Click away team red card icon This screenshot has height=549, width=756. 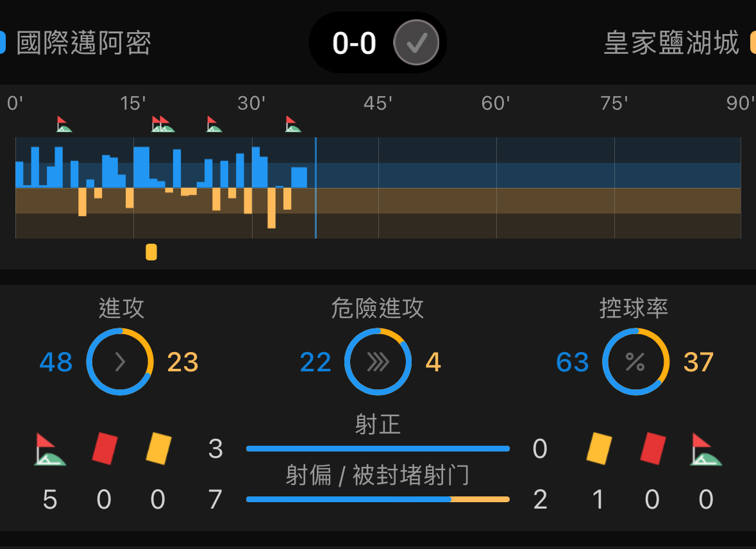(653, 449)
